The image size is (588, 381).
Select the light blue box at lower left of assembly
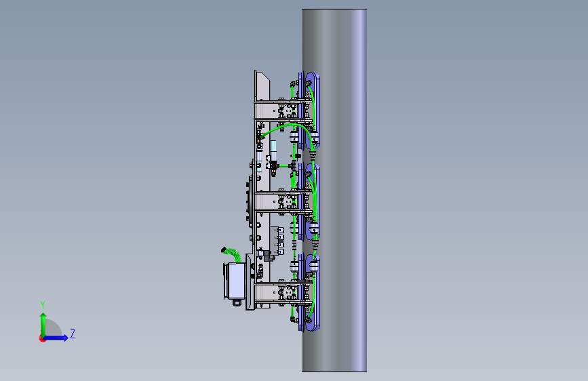click(237, 279)
